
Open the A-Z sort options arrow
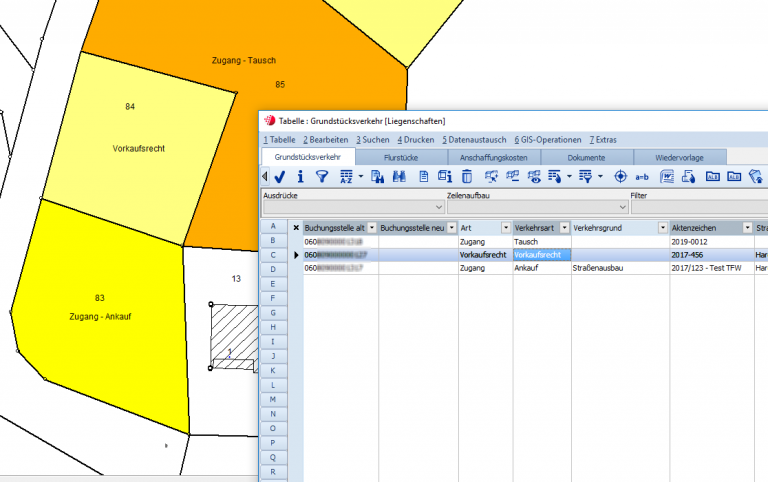pyautogui.click(x=360, y=177)
